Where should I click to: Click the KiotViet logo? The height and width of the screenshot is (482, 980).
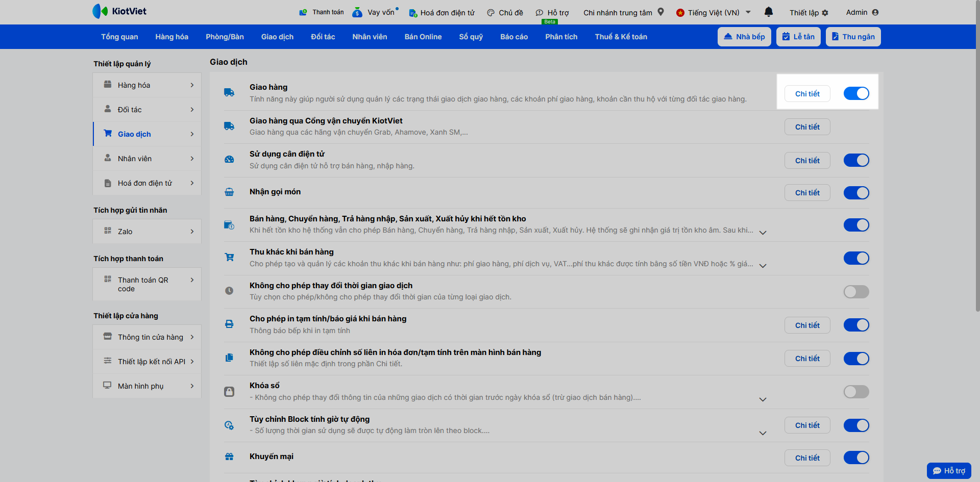click(119, 11)
